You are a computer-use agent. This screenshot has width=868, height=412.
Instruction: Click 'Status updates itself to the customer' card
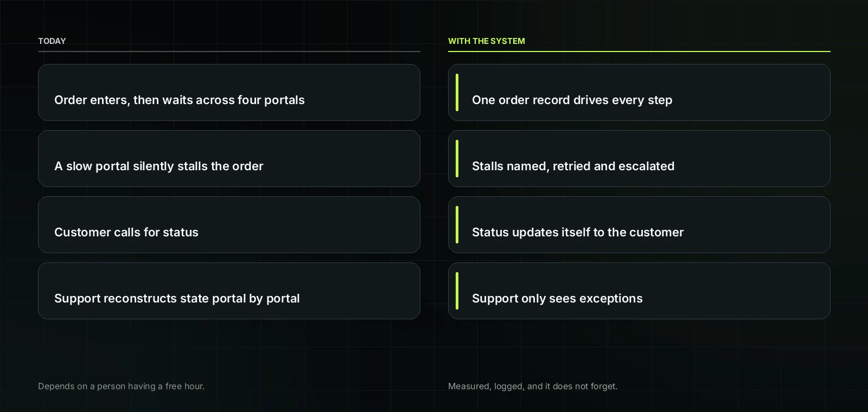point(639,225)
